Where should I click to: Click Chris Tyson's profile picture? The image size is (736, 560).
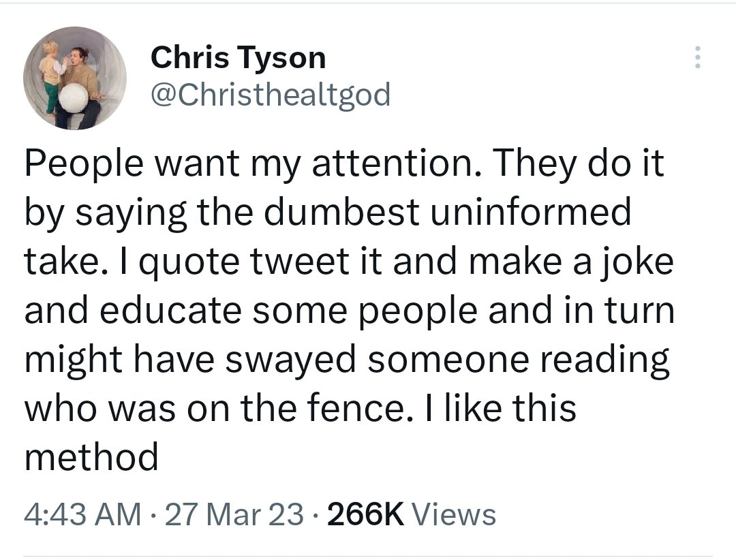(x=75, y=78)
